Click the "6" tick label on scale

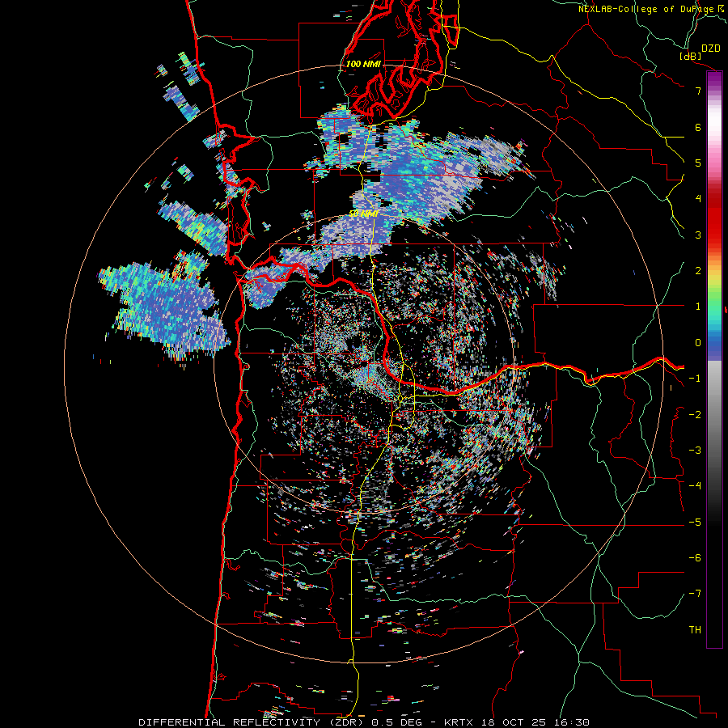698,127
